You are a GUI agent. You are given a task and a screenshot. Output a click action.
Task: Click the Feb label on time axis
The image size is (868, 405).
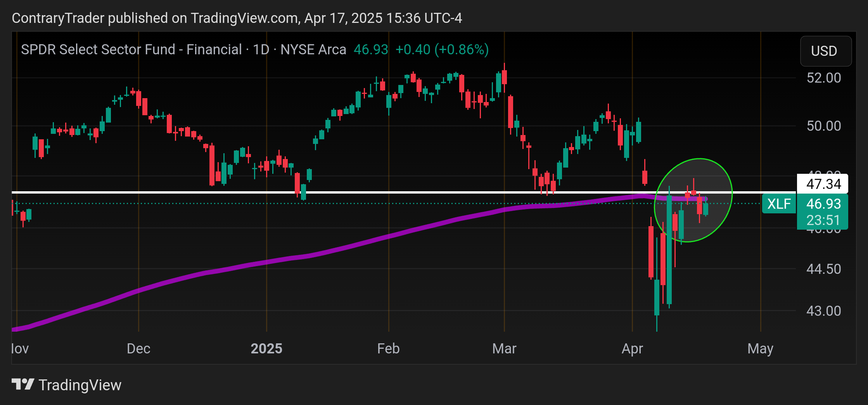tap(388, 349)
